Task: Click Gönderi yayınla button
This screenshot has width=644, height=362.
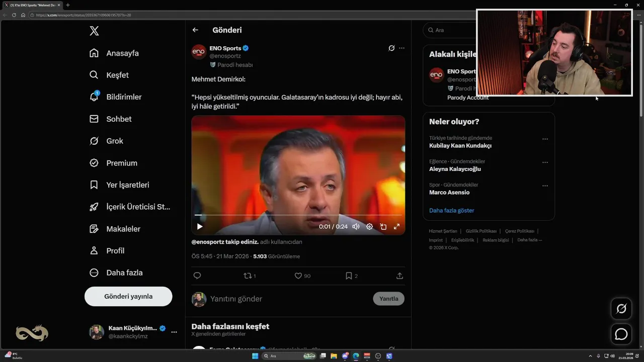Action: point(128,296)
